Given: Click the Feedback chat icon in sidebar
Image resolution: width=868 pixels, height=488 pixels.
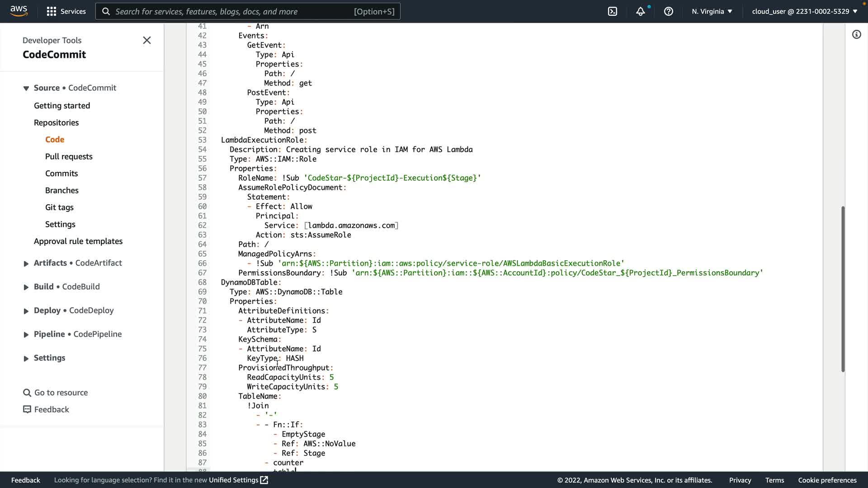Looking at the screenshot, I should (x=27, y=409).
